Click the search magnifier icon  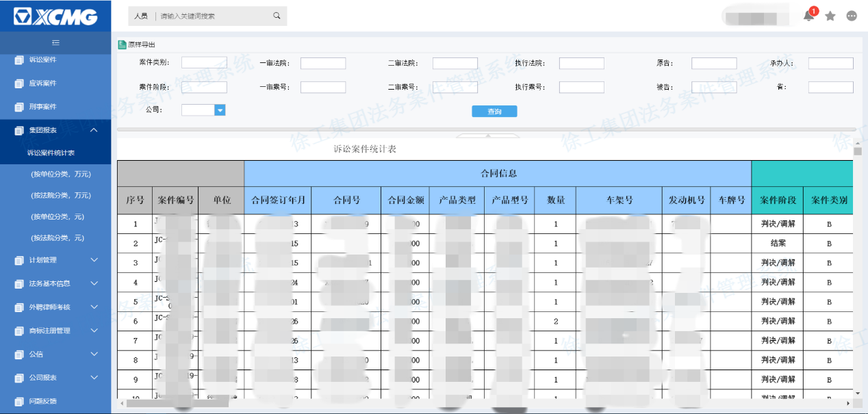(277, 16)
